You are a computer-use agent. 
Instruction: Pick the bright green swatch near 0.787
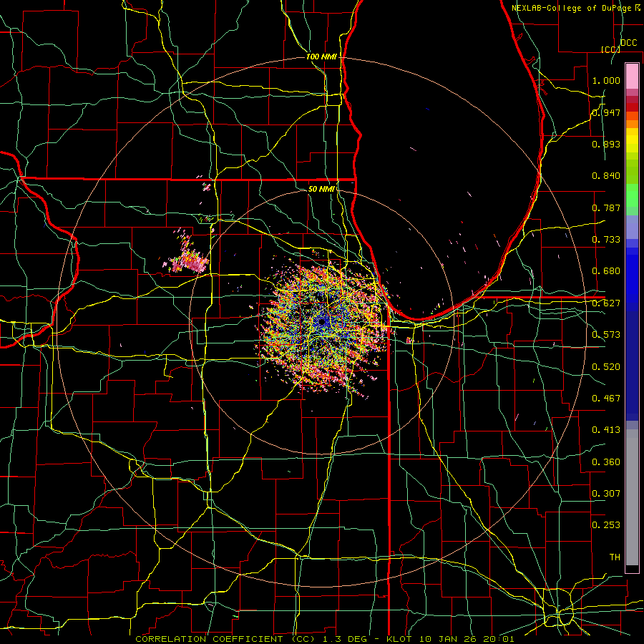pyautogui.click(x=632, y=195)
